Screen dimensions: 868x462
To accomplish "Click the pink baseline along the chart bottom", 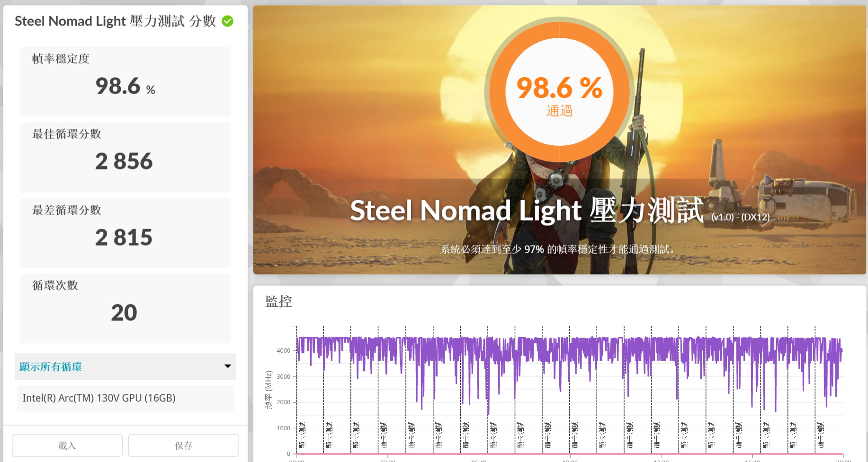I will click(568, 454).
